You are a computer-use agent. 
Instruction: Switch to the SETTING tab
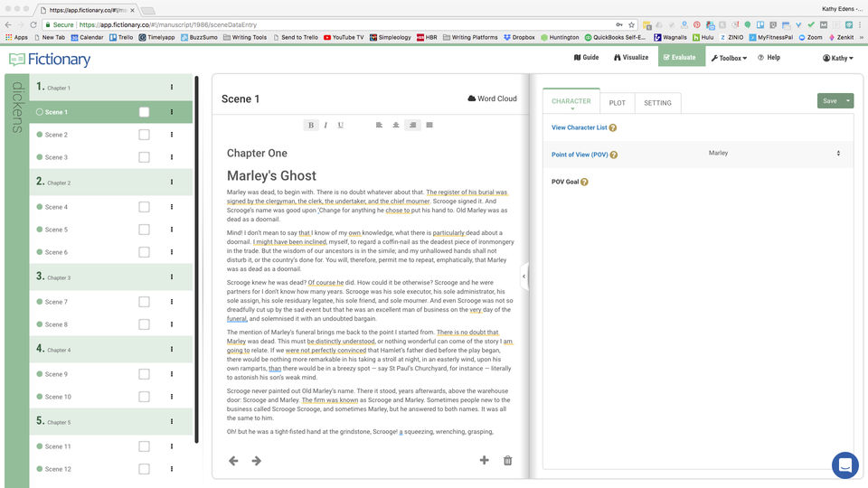point(657,103)
